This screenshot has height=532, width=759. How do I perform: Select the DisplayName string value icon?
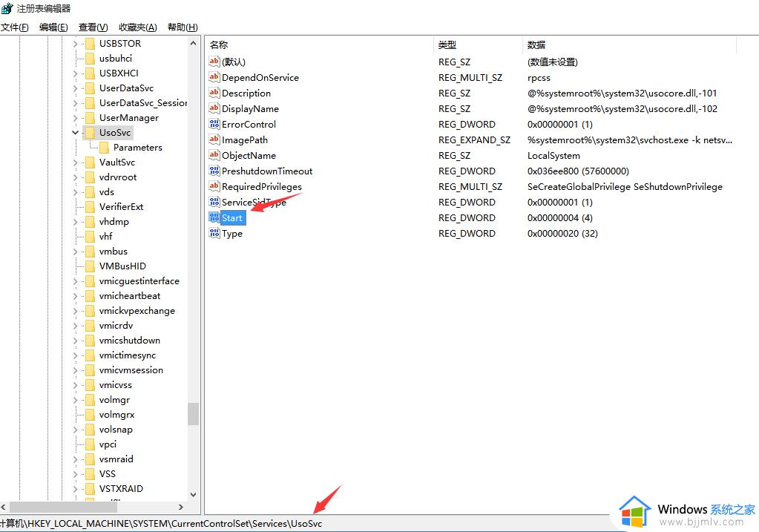(x=214, y=108)
